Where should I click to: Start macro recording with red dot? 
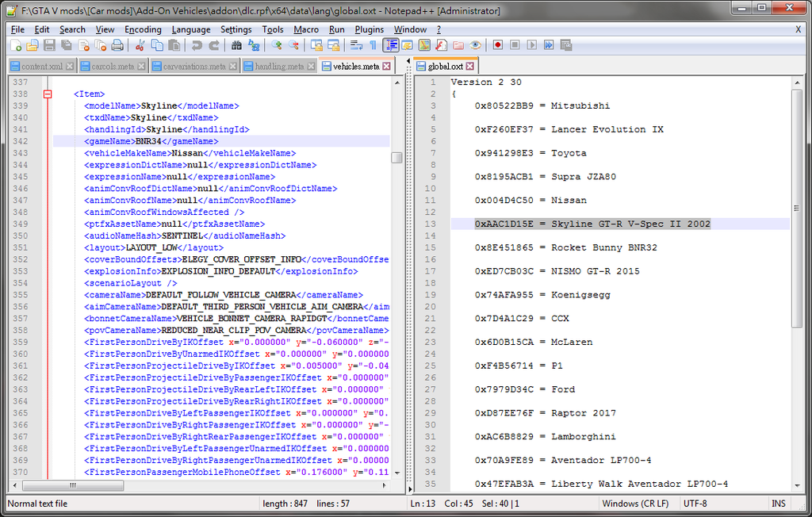pos(498,45)
